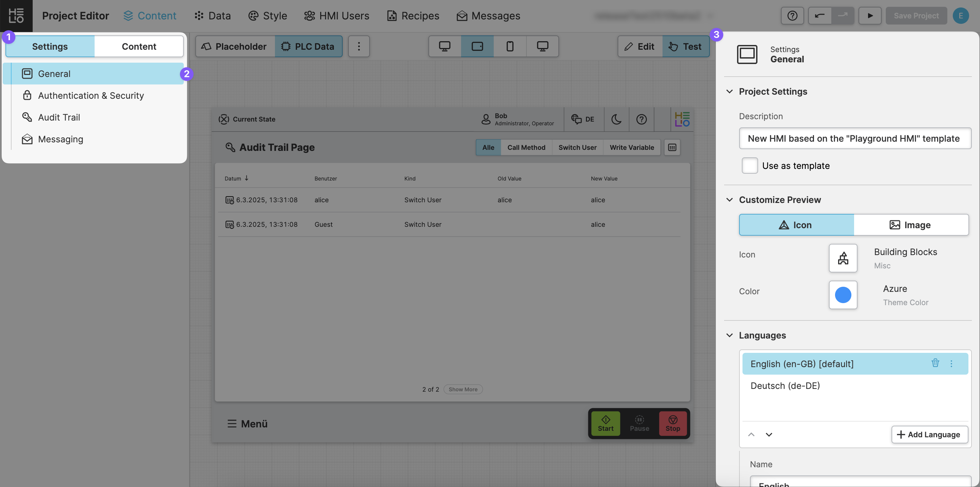Collapse the Languages section

pyautogui.click(x=729, y=335)
